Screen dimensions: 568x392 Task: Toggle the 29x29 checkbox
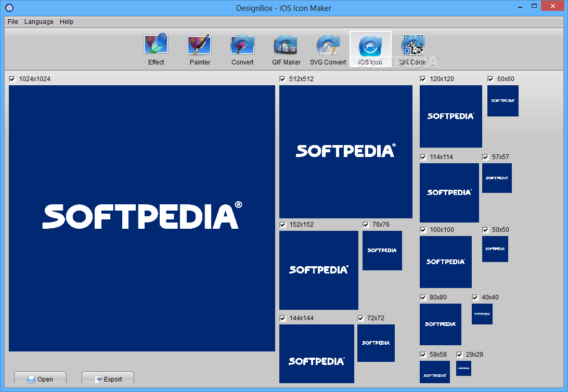click(460, 355)
